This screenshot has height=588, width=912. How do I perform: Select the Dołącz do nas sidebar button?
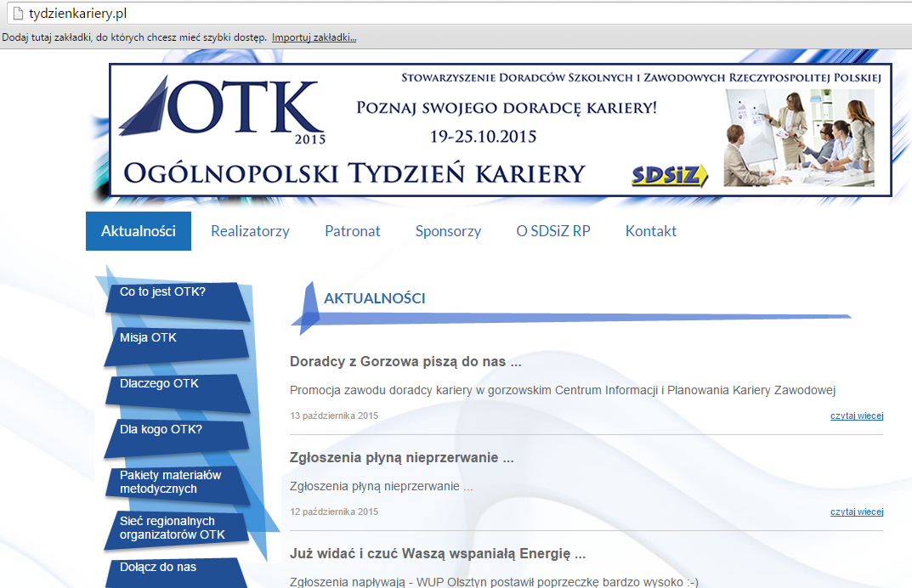click(x=178, y=573)
